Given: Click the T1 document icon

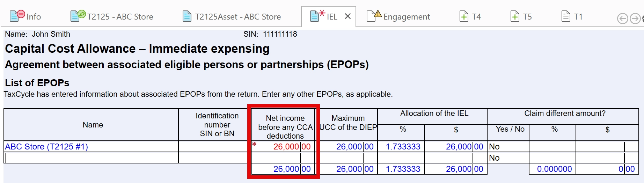Looking at the screenshot, I should tap(566, 16).
